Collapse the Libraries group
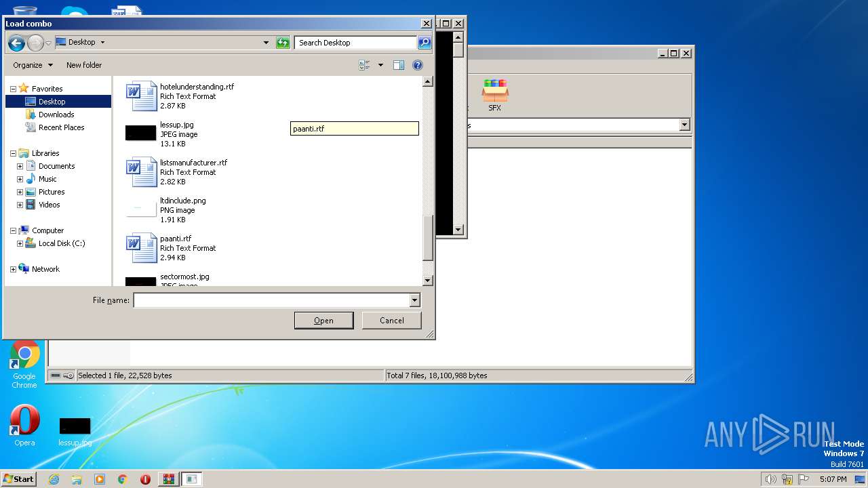The width and height of the screenshot is (868, 488). [13, 153]
